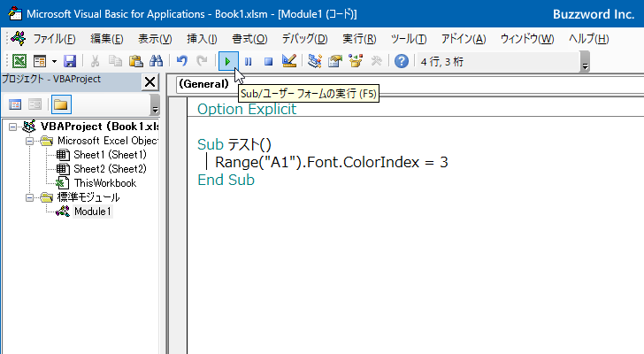The width and height of the screenshot is (644, 354).
Task: Click the Toolbox wrench icon
Action: (376, 62)
